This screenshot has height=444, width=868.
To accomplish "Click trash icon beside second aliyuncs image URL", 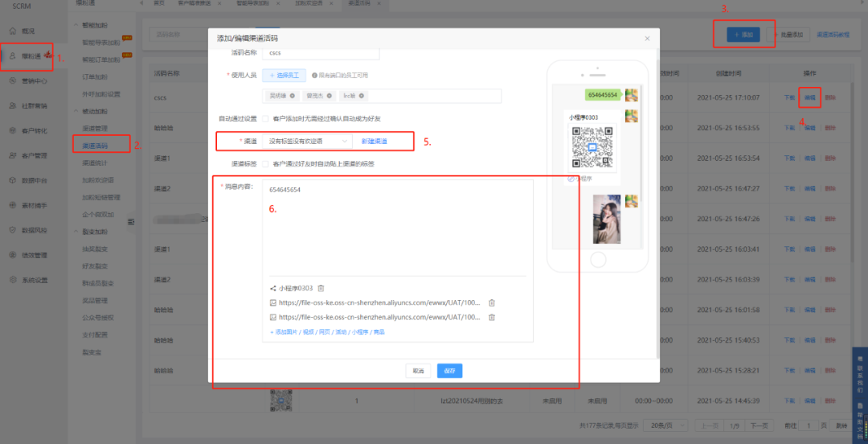I will [x=492, y=318].
